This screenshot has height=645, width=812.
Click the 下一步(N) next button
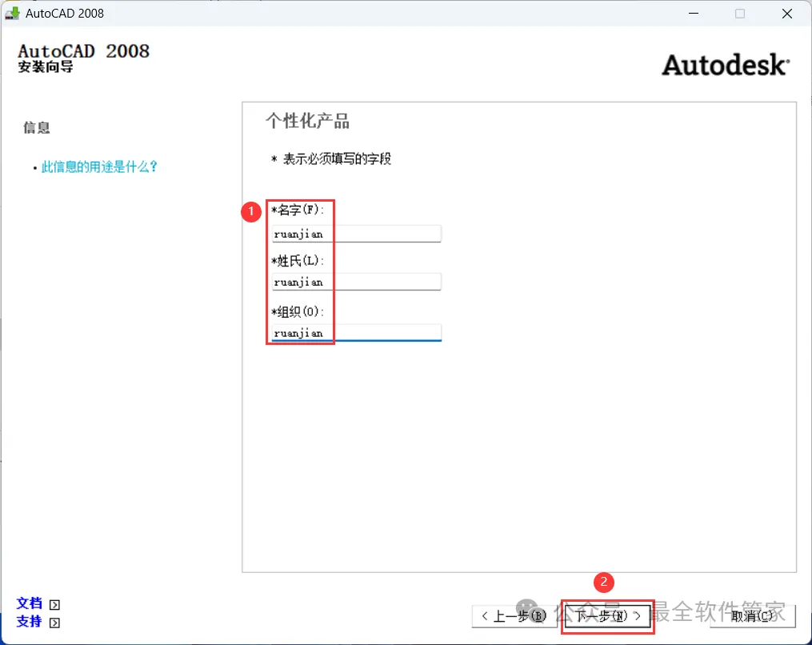(607, 615)
